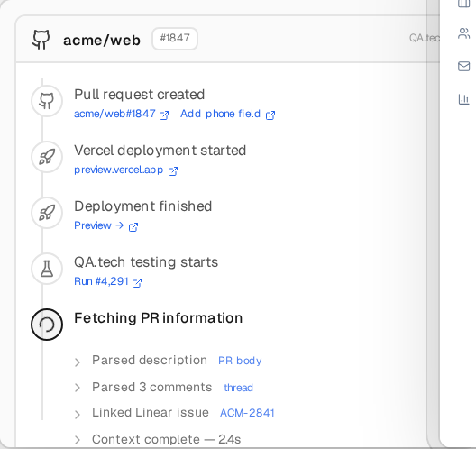Click external-link icon after acme/web#1847
This screenshot has height=449, width=476.
tap(164, 115)
